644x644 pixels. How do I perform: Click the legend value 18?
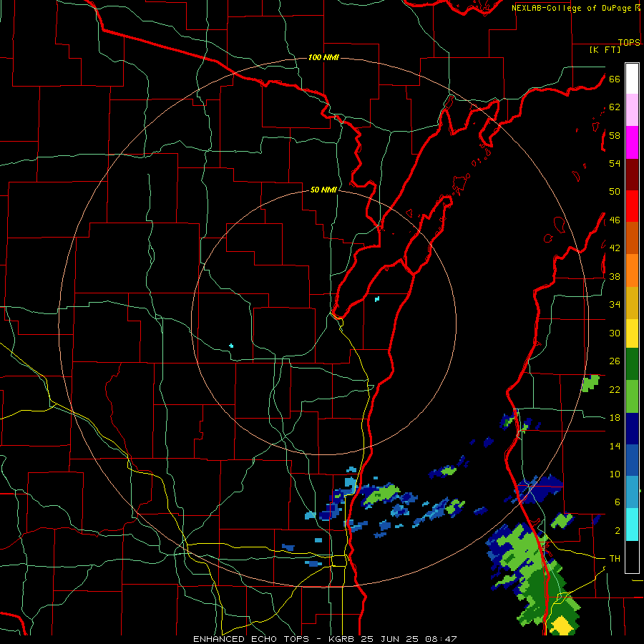pos(615,418)
